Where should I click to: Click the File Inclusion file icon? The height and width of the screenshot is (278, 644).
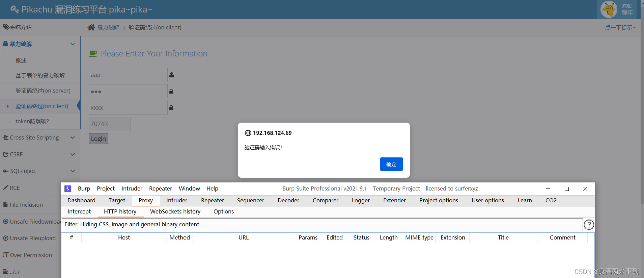click(x=5, y=204)
